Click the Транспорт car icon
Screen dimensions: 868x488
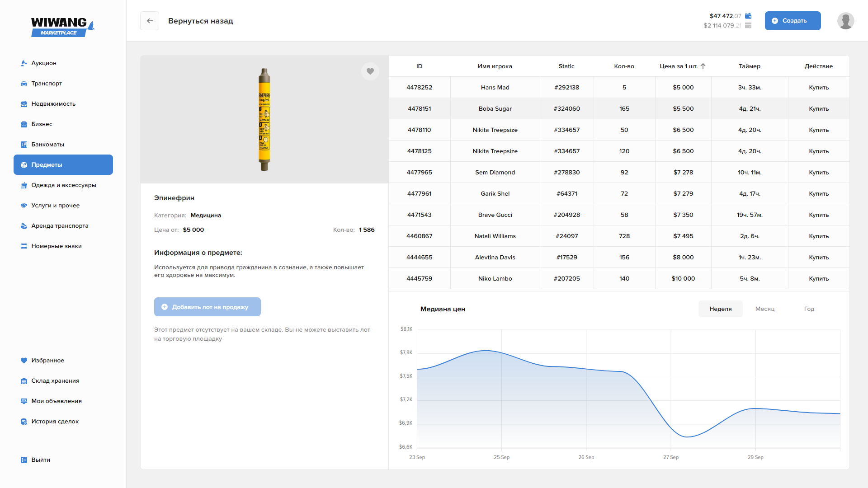click(x=24, y=84)
